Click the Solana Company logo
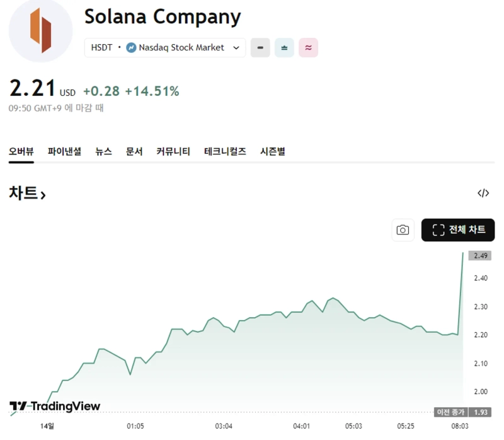 click(40, 30)
